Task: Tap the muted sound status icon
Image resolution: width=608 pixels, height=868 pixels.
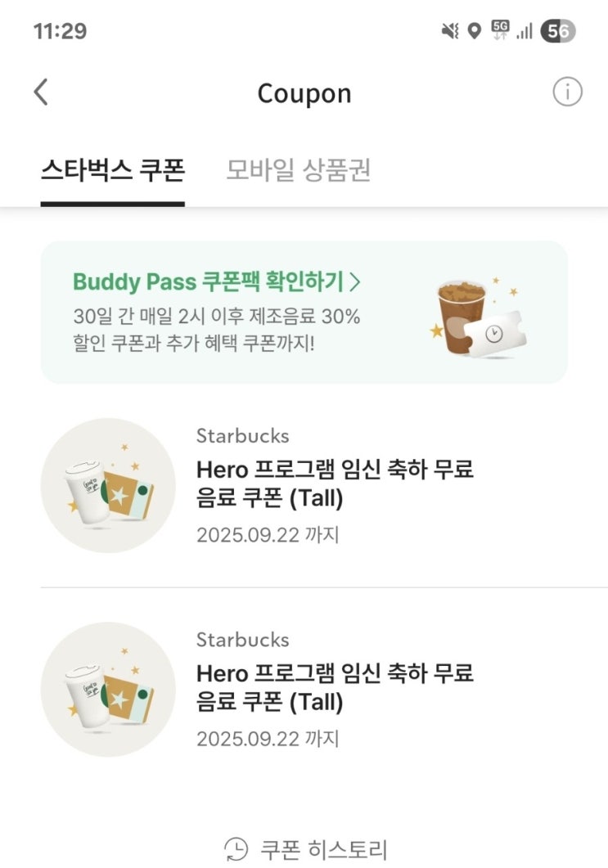Action: [449, 31]
